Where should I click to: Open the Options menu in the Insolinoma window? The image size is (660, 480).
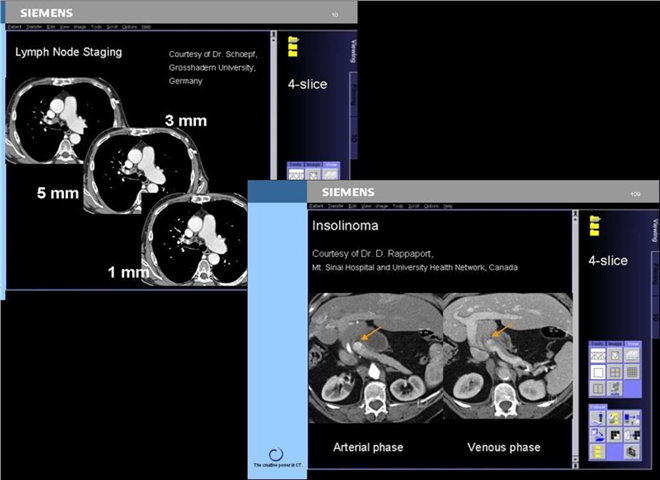[431, 205]
